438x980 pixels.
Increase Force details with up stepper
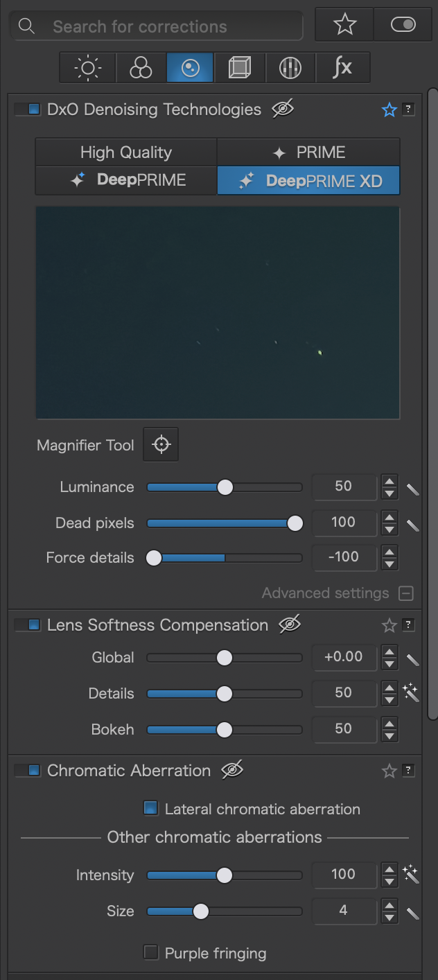389,552
